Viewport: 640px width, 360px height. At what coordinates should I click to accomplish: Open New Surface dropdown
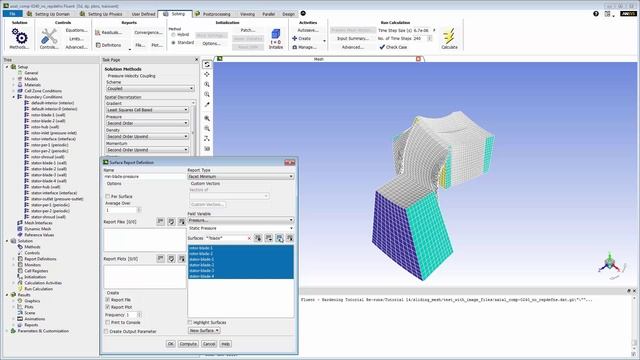tap(204, 331)
